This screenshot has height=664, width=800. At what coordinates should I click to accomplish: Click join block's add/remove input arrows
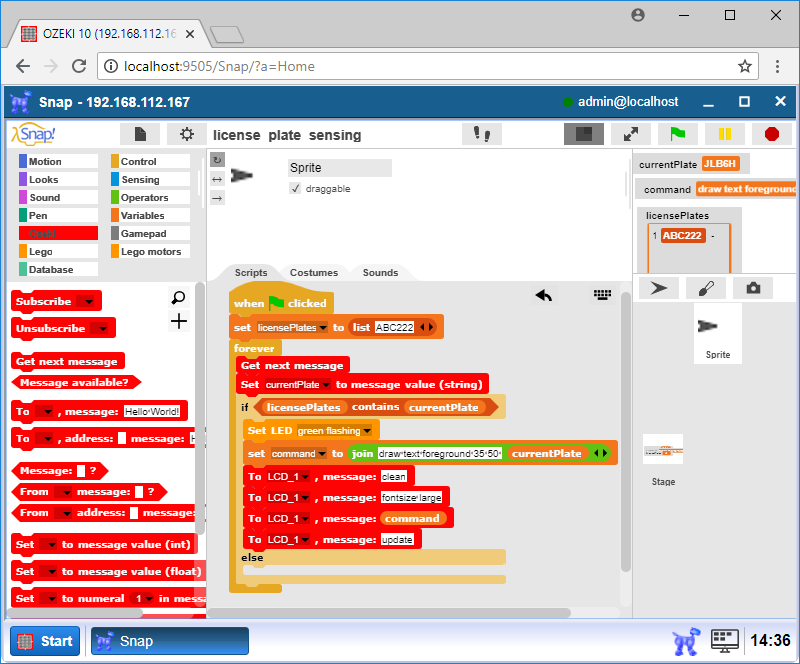[x=601, y=453]
